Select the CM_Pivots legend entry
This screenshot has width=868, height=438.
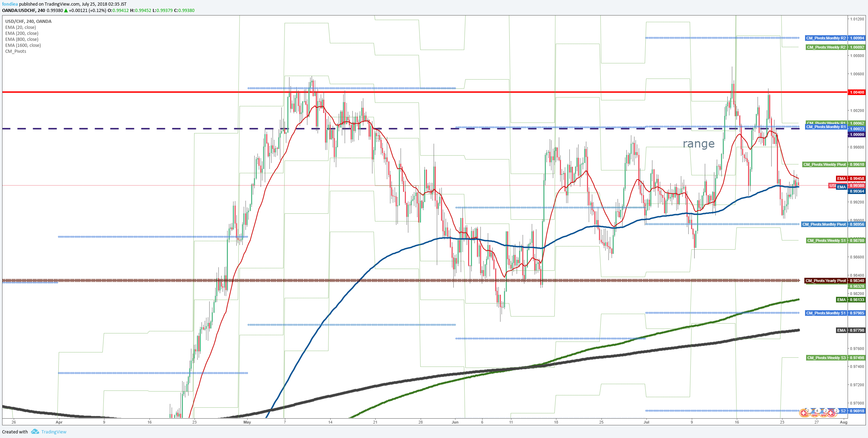click(15, 51)
